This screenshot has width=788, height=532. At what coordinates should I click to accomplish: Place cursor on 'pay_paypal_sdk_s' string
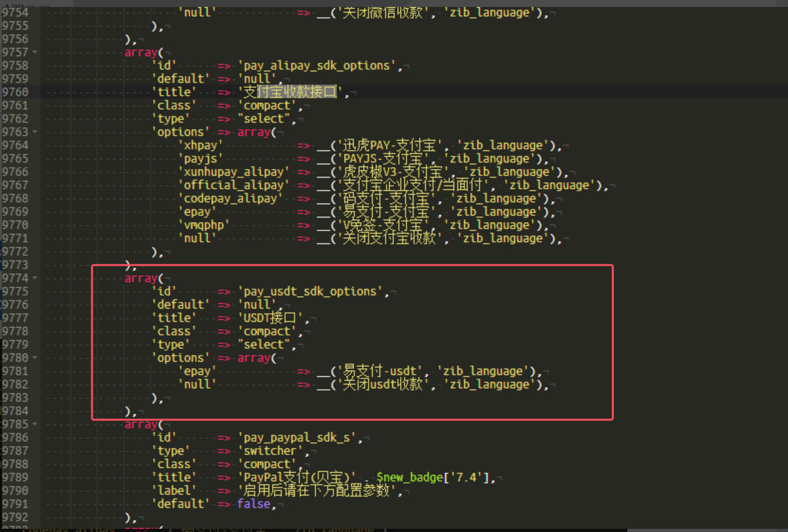(x=299, y=438)
